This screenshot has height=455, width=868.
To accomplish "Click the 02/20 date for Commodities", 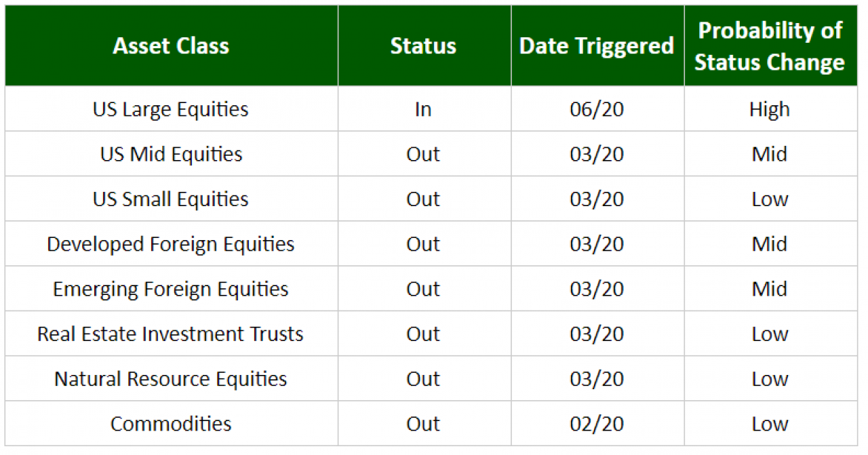I will 597,424.
